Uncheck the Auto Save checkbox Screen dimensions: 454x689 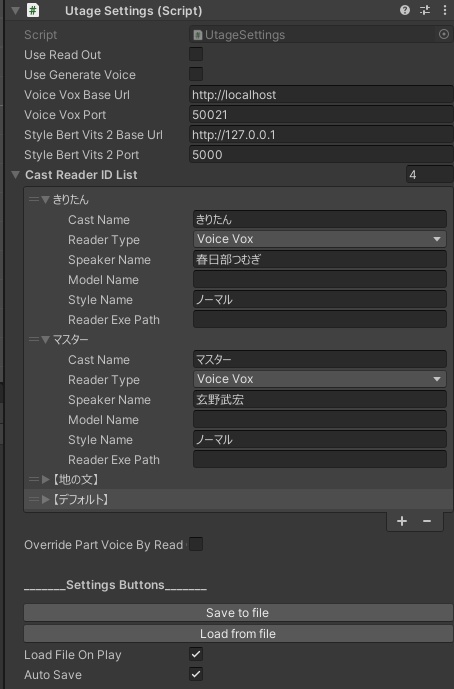click(x=196, y=674)
